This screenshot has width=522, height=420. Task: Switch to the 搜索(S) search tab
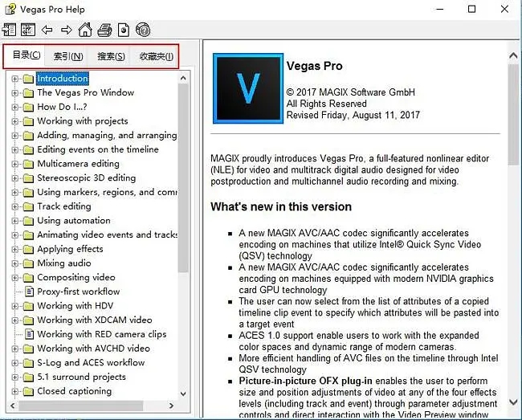111,56
